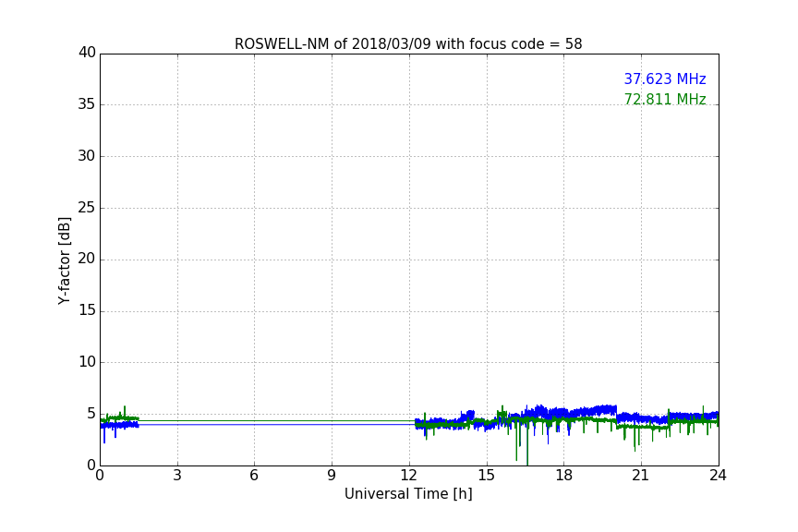Click y-axis tick label 40

pos(87,53)
